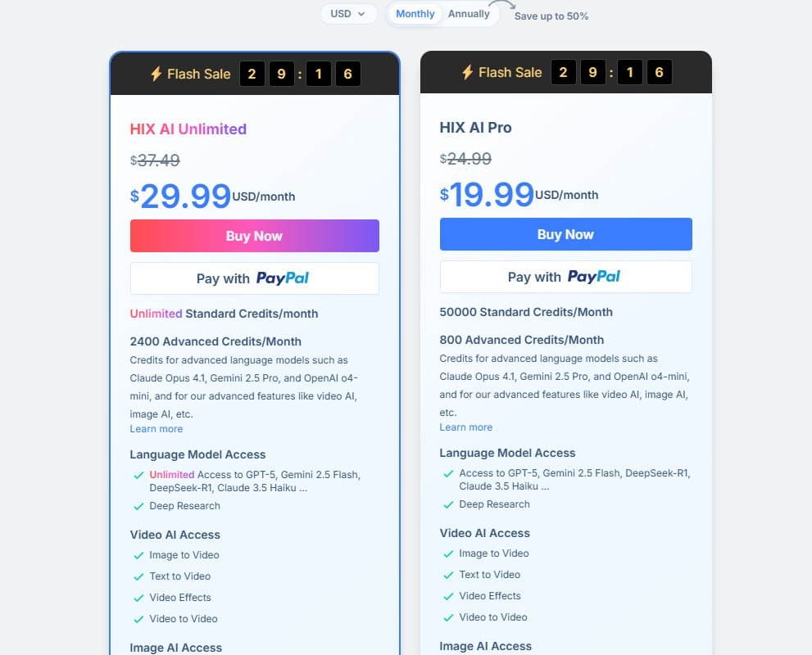Switch to Monthly billing
This screenshot has height=655, width=812.
tap(415, 14)
